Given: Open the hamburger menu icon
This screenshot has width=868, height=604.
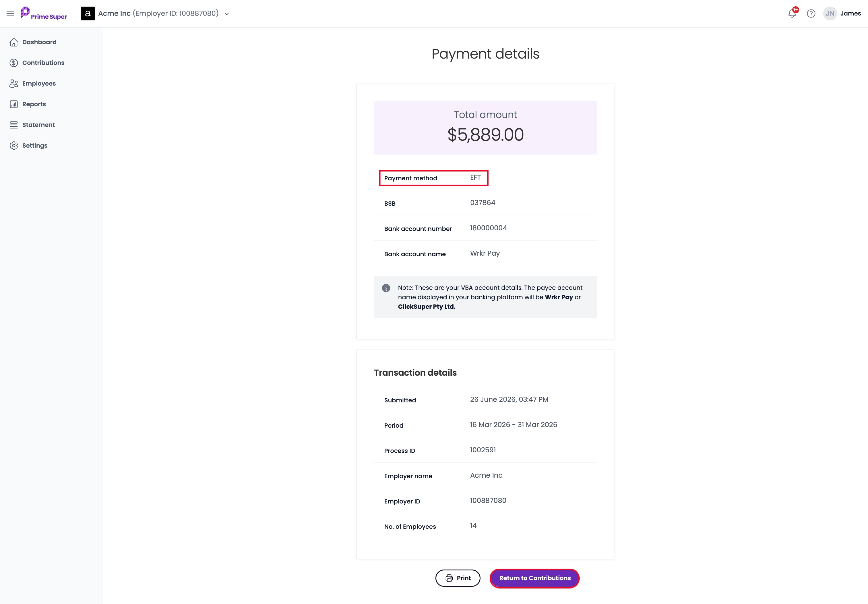Looking at the screenshot, I should [10, 13].
